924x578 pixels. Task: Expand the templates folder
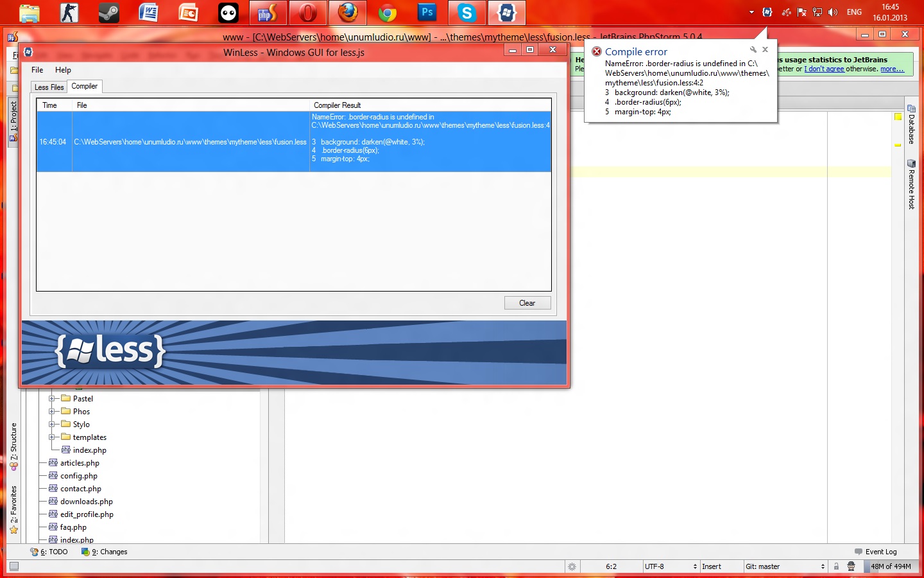click(52, 437)
